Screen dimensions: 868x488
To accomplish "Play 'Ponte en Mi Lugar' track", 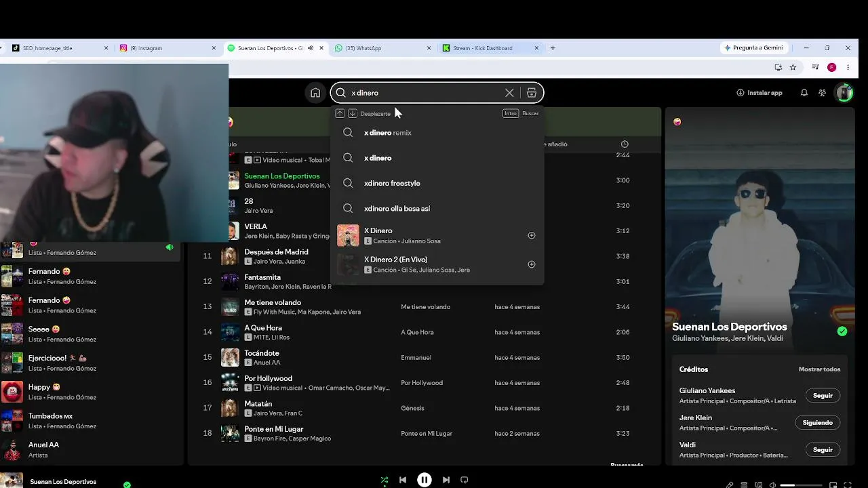I will click(x=274, y=429).
